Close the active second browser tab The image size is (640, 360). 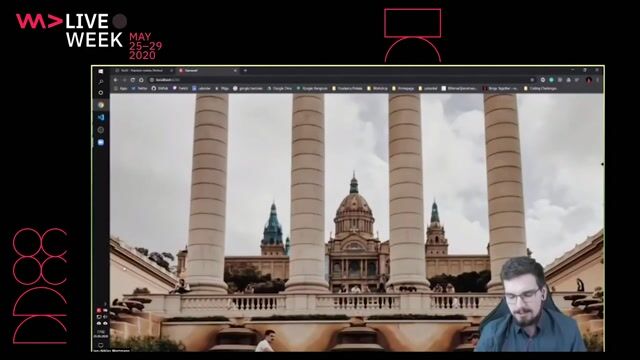click(x=235, y=71)
